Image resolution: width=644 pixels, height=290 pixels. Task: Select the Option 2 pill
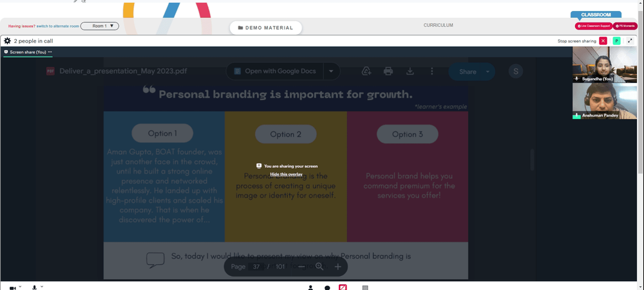(286, 134)
